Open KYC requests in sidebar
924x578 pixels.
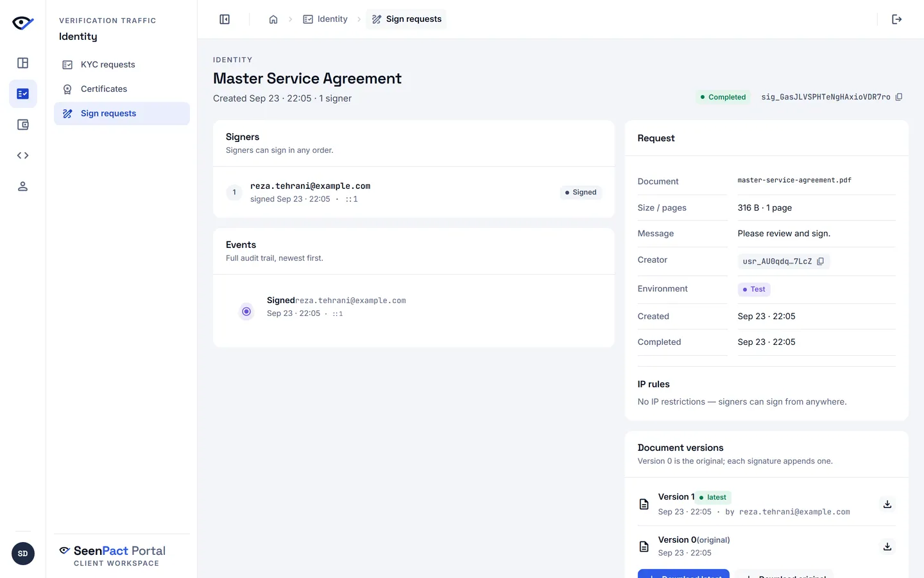click(x=122, y=64)
